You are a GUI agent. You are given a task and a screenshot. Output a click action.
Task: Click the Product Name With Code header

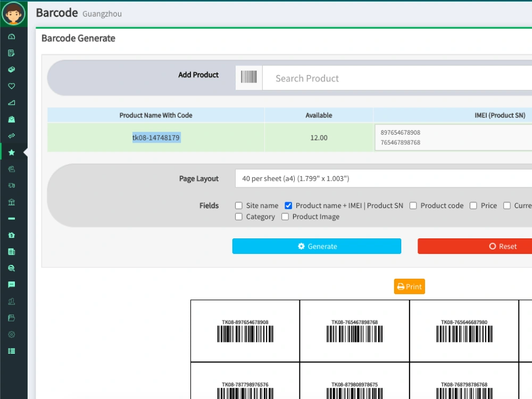coord(156,115)
